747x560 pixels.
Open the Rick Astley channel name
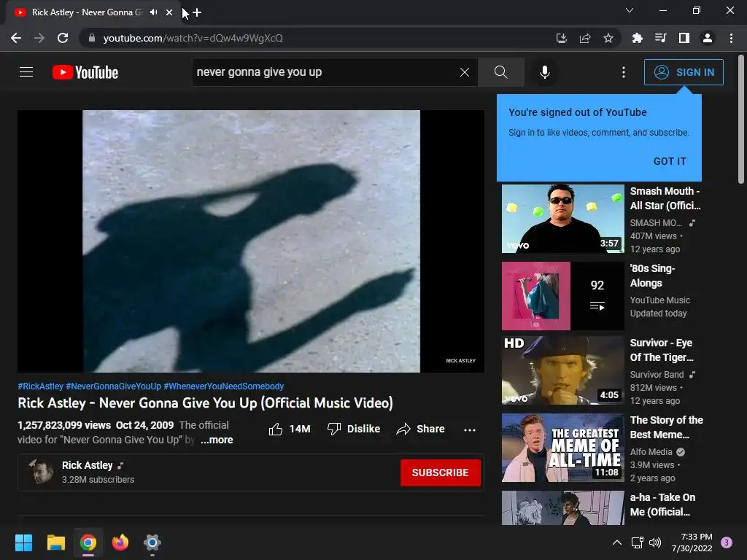click(x=88, y=465)
